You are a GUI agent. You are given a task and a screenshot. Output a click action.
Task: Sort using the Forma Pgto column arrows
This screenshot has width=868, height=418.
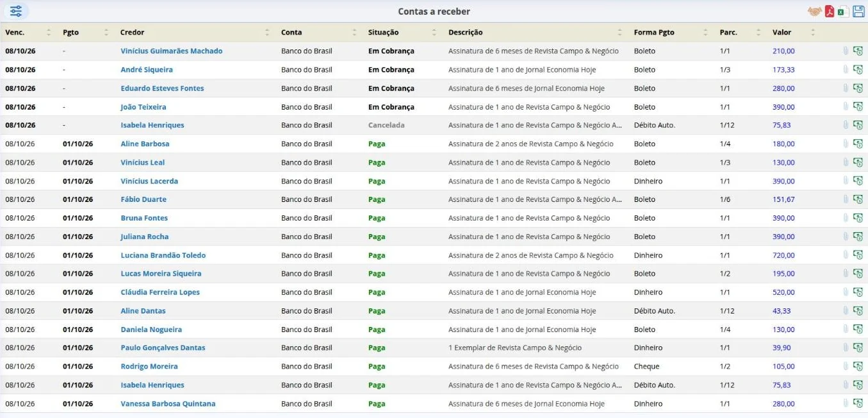point(705,32)
